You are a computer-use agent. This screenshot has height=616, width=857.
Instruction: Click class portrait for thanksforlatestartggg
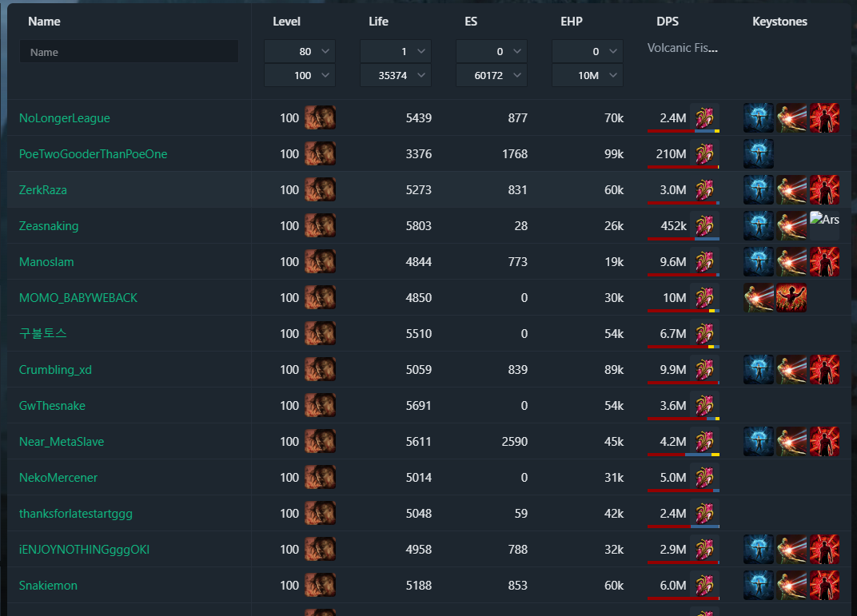coord(321,513)
